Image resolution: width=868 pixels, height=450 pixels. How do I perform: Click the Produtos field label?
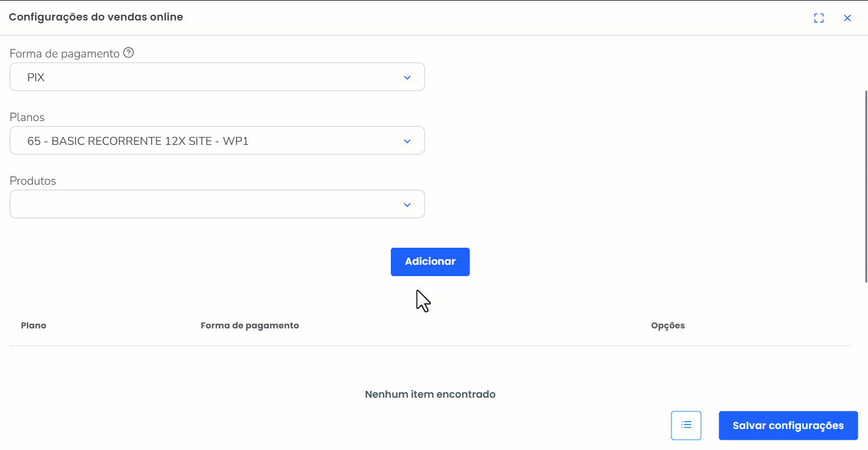[33, 181]
